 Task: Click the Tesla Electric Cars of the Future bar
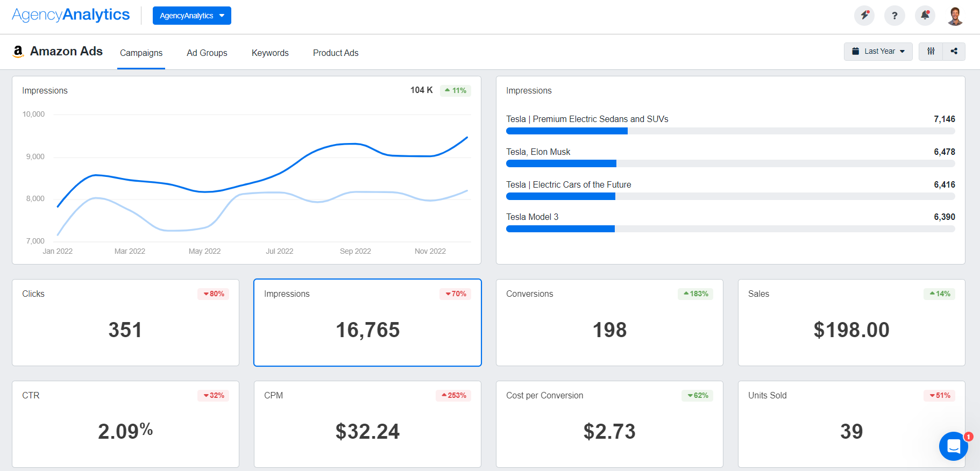click(x=730, y=196)
